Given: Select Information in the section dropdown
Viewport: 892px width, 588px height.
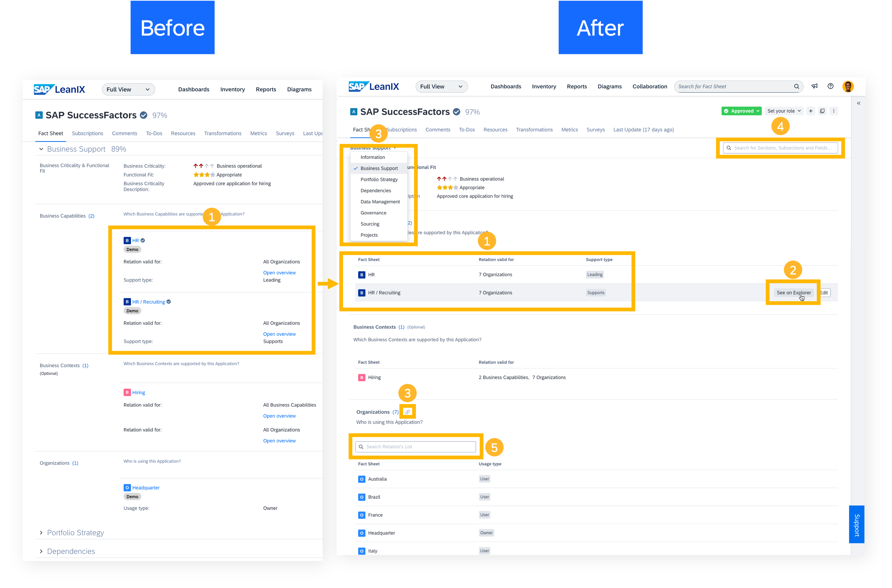Looking at the screenshot, I should pos(379,157).
